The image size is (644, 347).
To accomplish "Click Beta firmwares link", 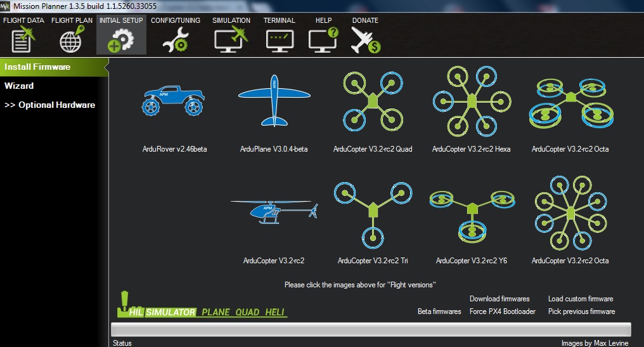I will pyautogui.click(x=439, y=311).
